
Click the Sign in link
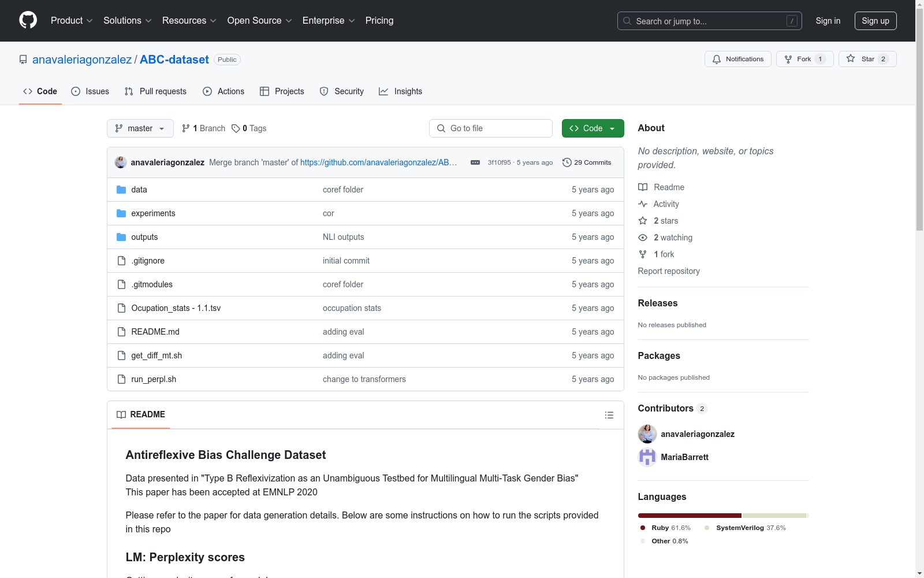828,21
